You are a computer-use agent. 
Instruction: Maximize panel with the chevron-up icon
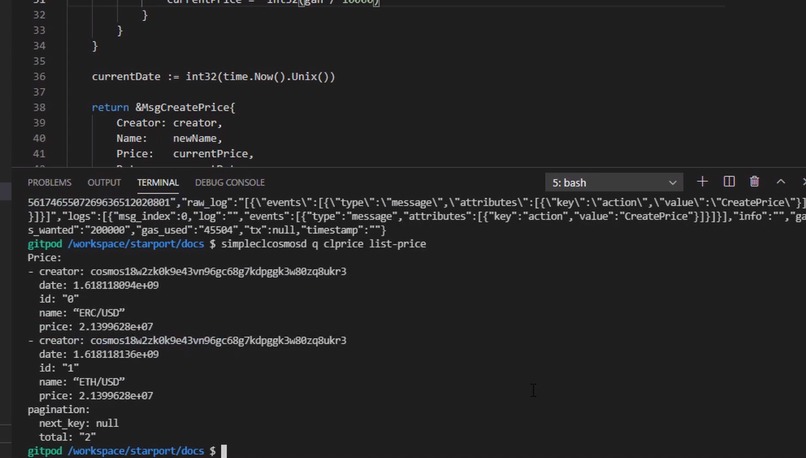point(781,181)
